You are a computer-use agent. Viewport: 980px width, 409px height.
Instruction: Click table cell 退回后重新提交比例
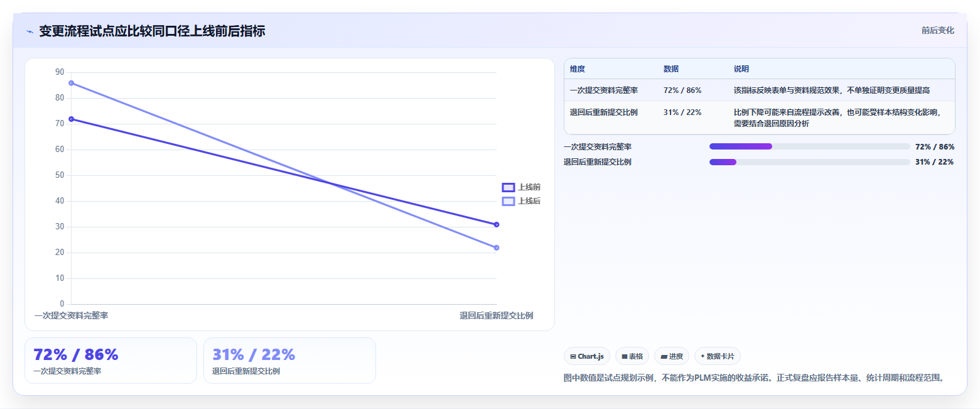(x=604, y=112)
